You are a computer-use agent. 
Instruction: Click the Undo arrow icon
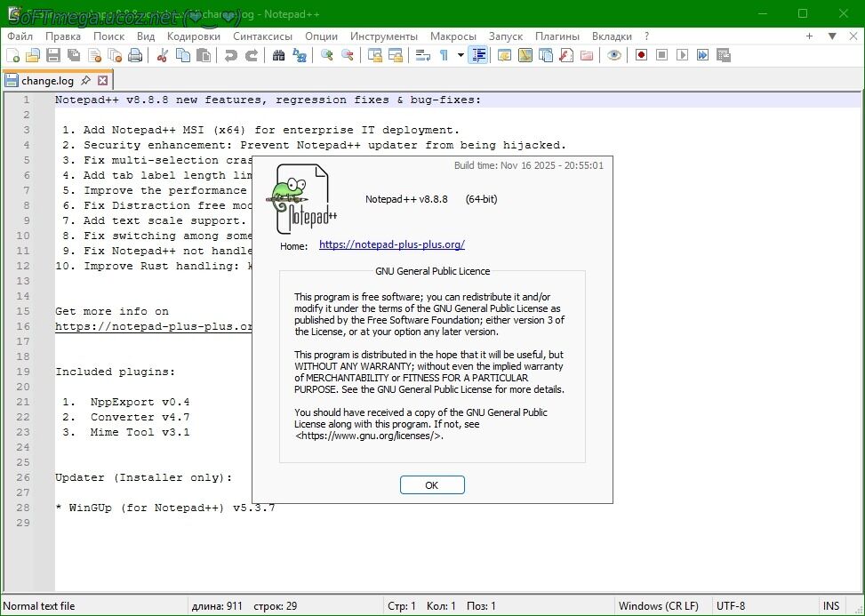click(x=231, y=55)
